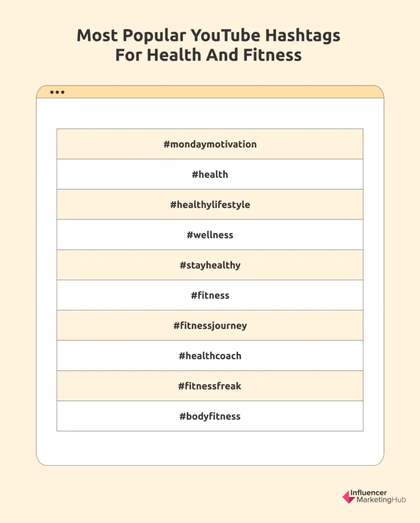
Task: Choose the #healthylifestyle row
Action: tap(210, 204)
